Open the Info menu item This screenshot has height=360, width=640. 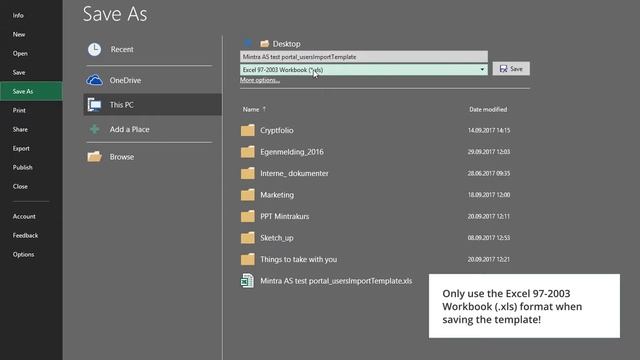click(18, 16)
